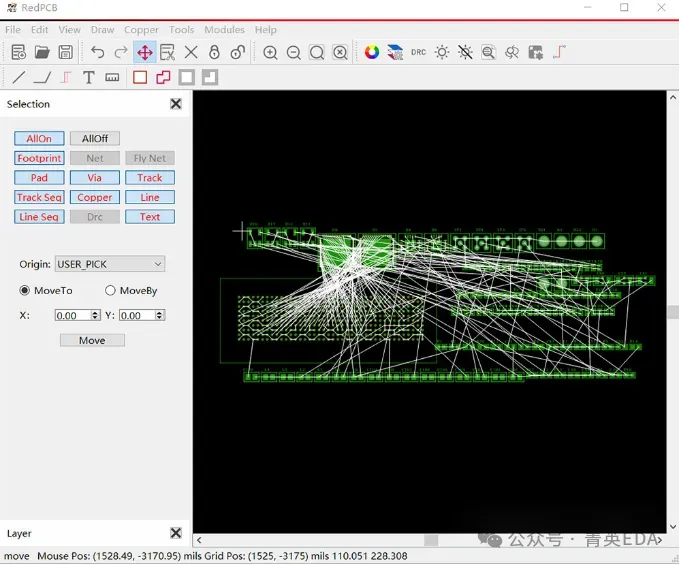Click the AllOn button
Viewport: 679px width, 565px height.
(x=39, y=139)
